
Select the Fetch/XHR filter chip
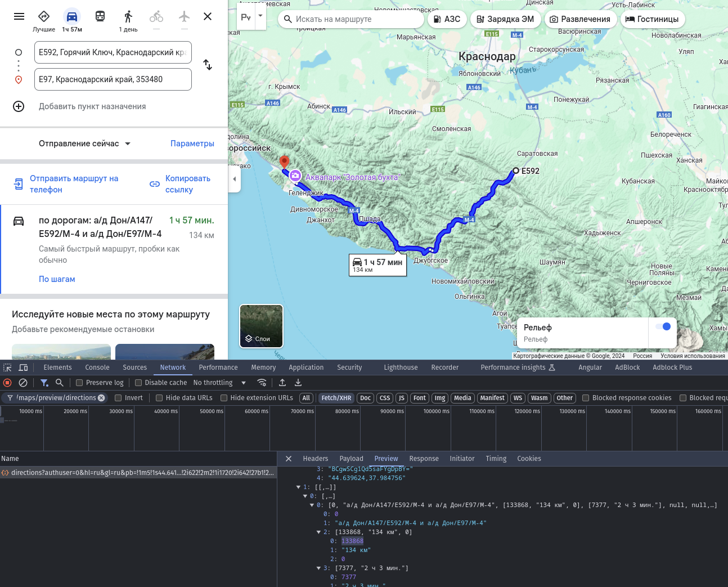point(336,398)
